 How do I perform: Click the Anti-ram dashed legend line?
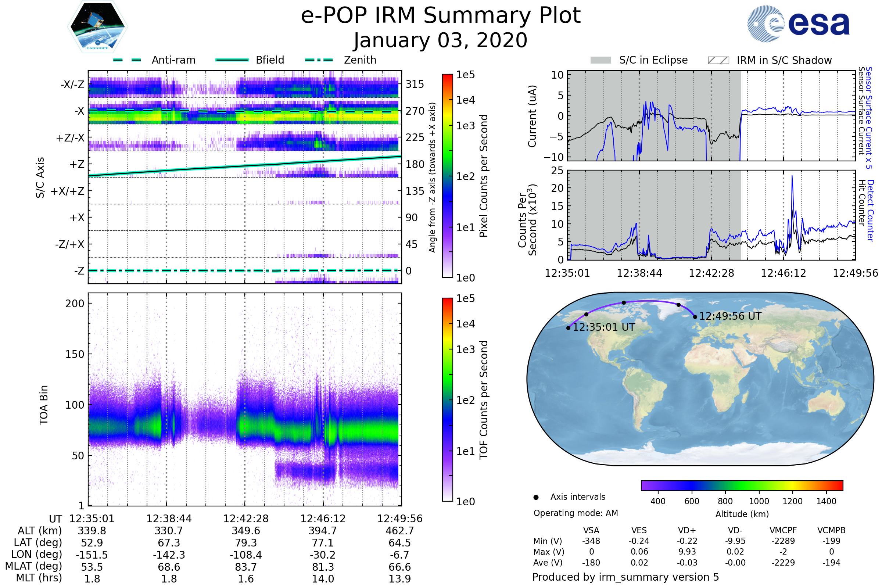tap(127, 60)
